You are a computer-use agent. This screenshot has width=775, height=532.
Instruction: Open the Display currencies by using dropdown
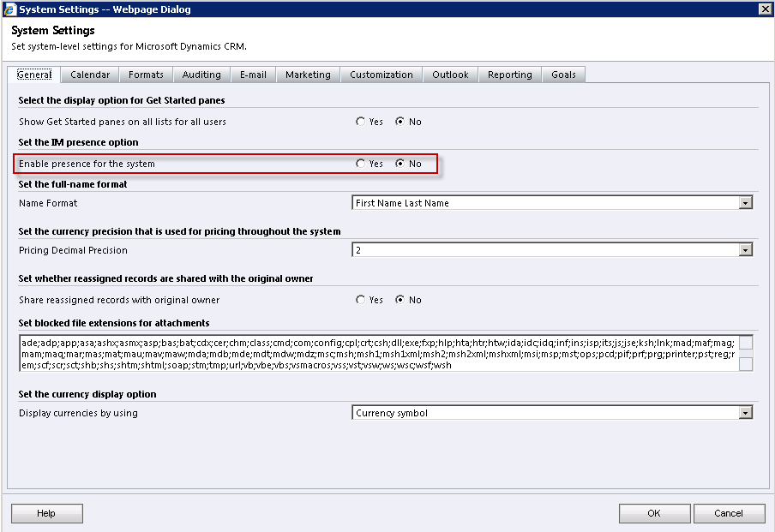click(745, 413)
